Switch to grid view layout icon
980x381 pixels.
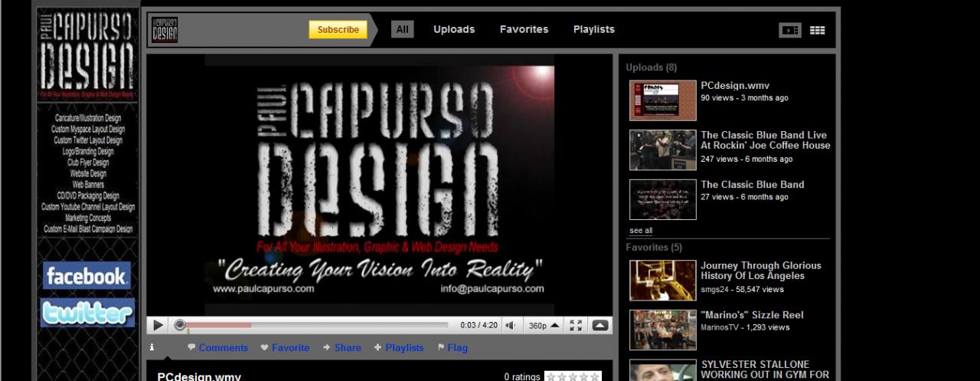[817, 30]
